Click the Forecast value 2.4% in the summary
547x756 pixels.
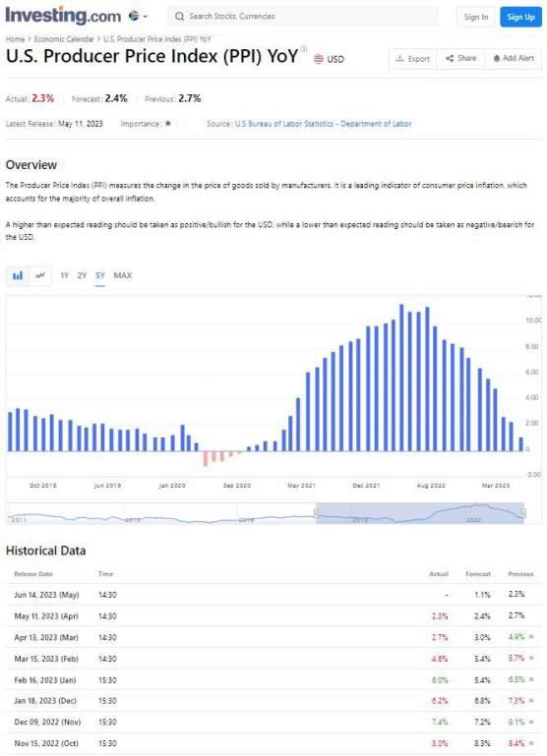116,98
